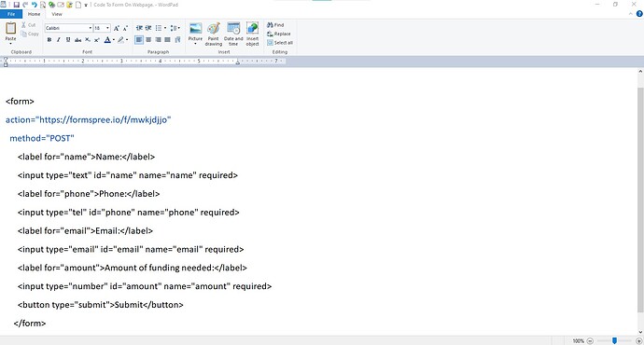Click the Amount of funding needed label line
Viewport: 644px width, 345px height.
point(133,268)
